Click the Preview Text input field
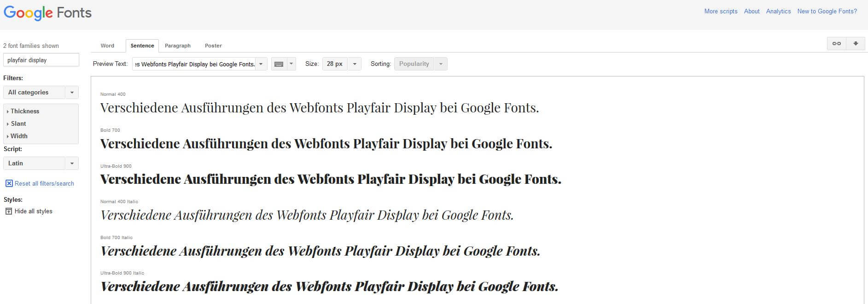This screenshot has height=304, width=868. [194, 64]
